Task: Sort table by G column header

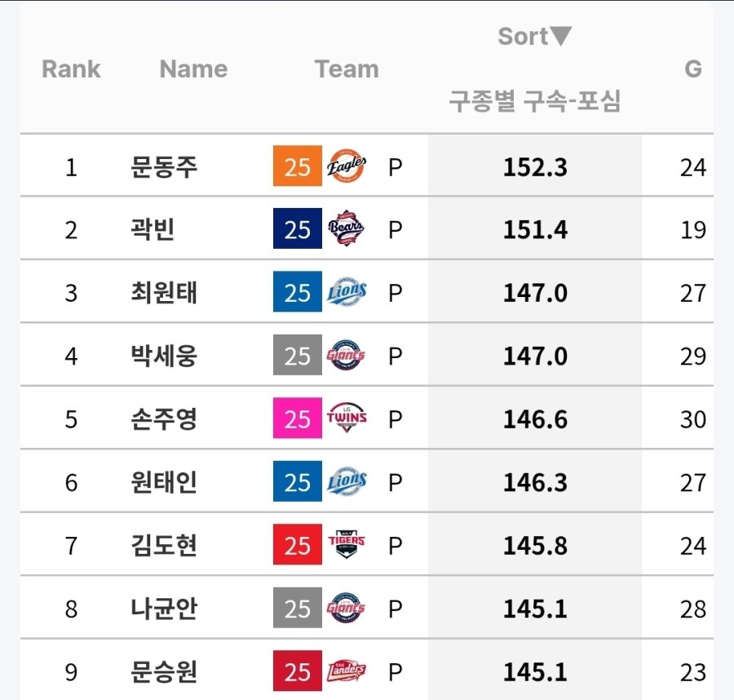Action: (692, 69)
